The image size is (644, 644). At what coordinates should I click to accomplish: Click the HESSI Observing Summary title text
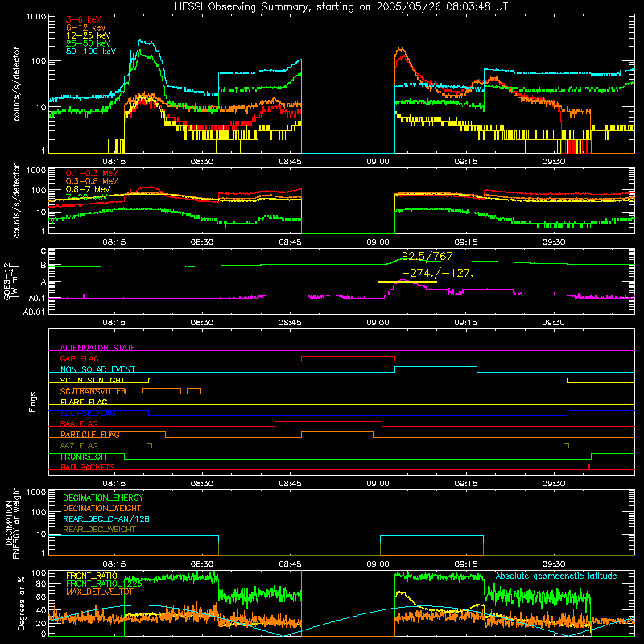(x=341, y=6)
